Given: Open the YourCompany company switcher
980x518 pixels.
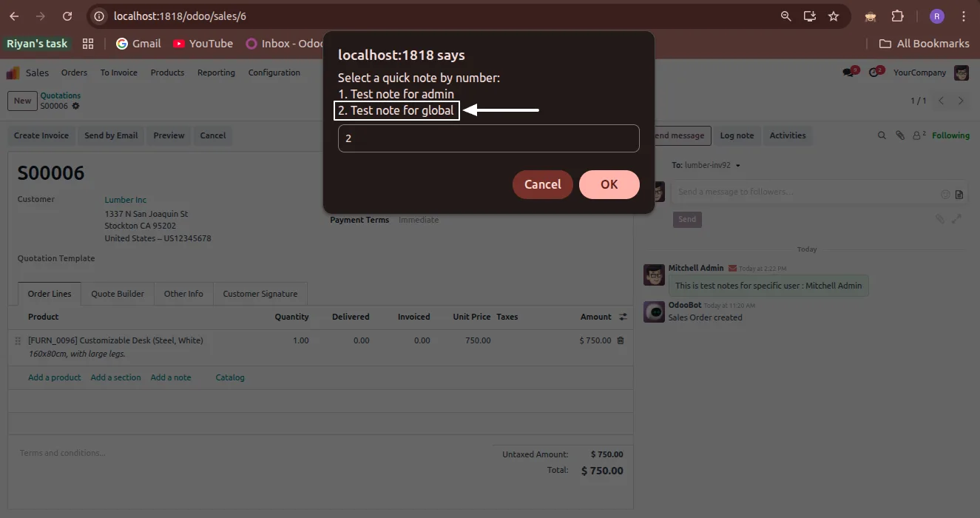Looking at the screenshot, I should click(919, 73).
